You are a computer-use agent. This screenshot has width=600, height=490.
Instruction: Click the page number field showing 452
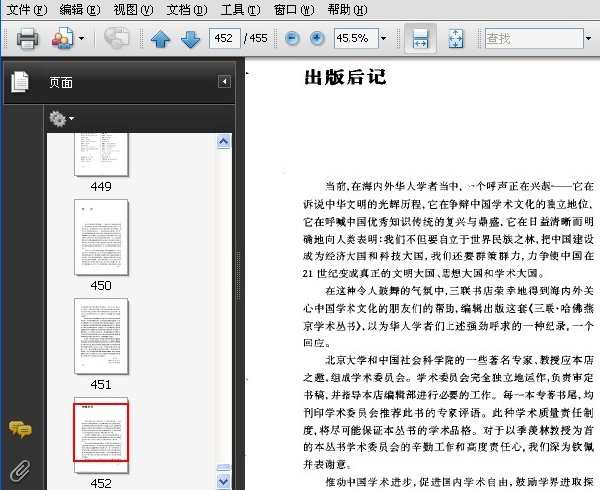coord(225,38)
